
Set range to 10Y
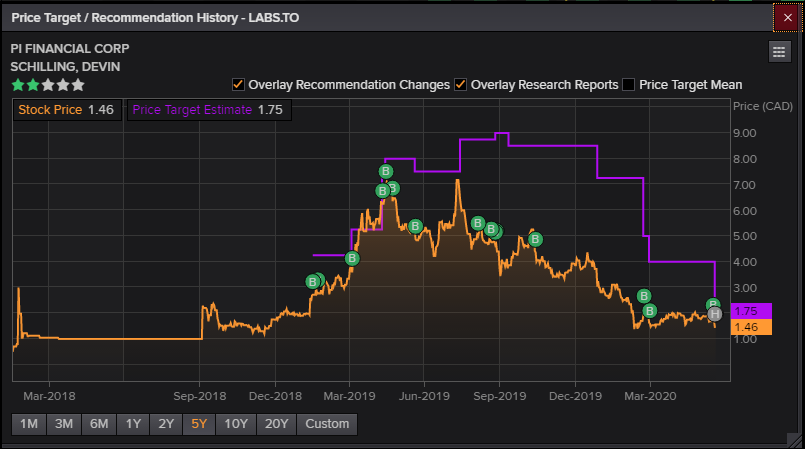[236, 424]
